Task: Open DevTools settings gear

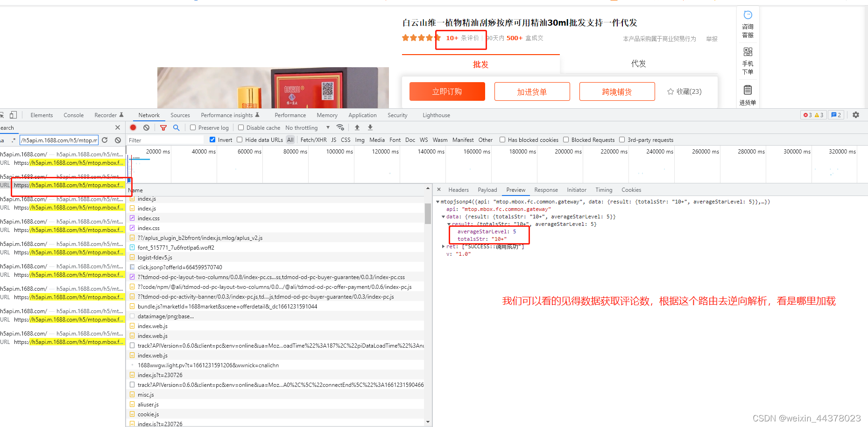Action: click(x=855, y=115)
